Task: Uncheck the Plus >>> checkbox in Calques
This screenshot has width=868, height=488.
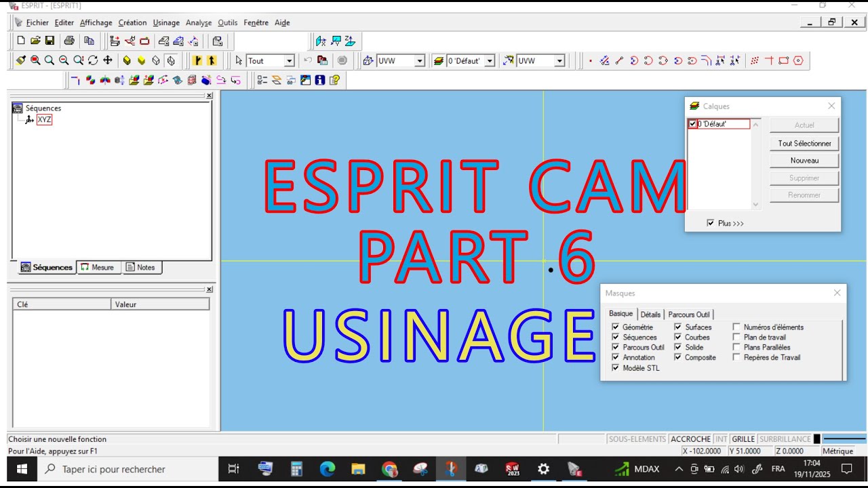Action: pyautogui.click(x=710, y=223)
